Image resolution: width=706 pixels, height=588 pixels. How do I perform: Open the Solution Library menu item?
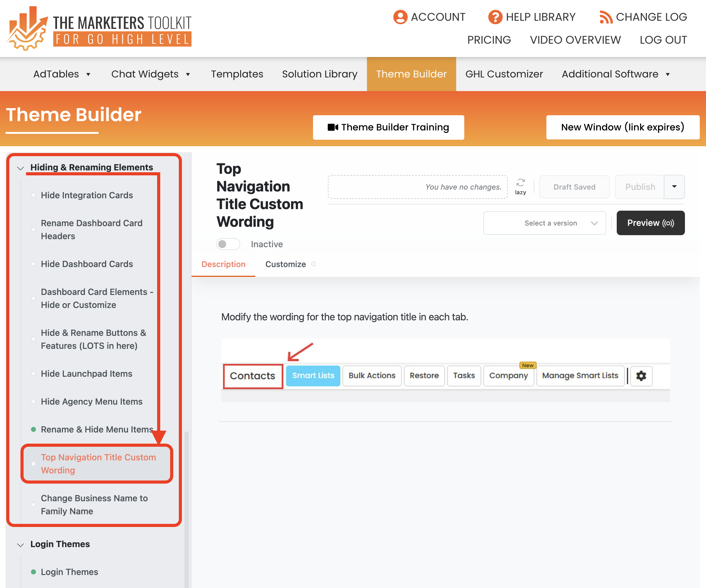pos(320,74)
